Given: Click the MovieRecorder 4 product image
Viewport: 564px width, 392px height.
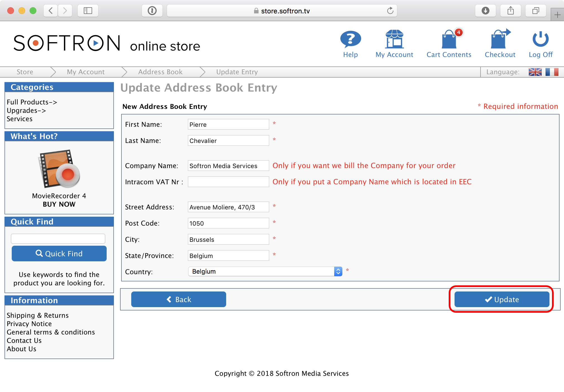Looking at the screenshot, I should (59, 169).
